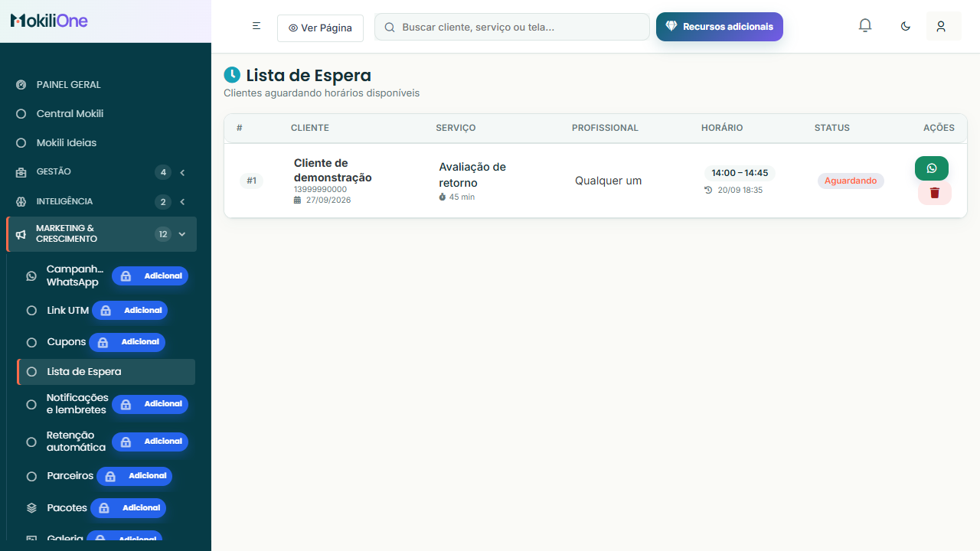Click the Adicional badge beside Link UTM

pos(130,310)
